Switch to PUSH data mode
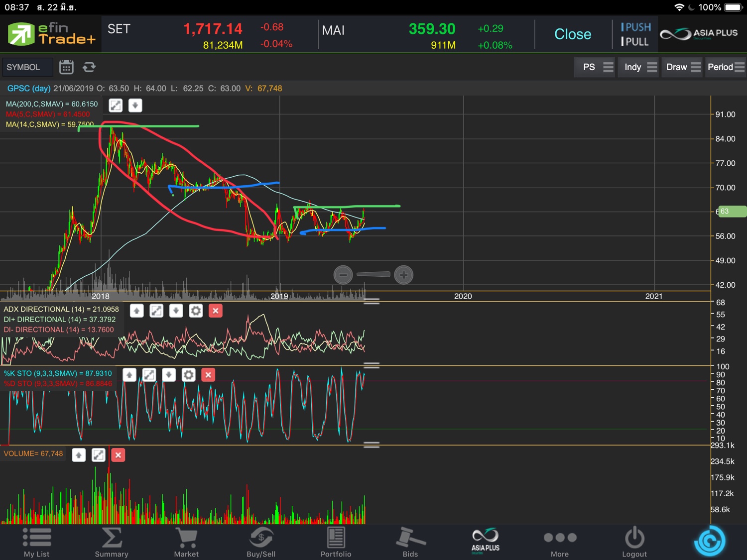This screenshot has width=747, height=560. 636,27
